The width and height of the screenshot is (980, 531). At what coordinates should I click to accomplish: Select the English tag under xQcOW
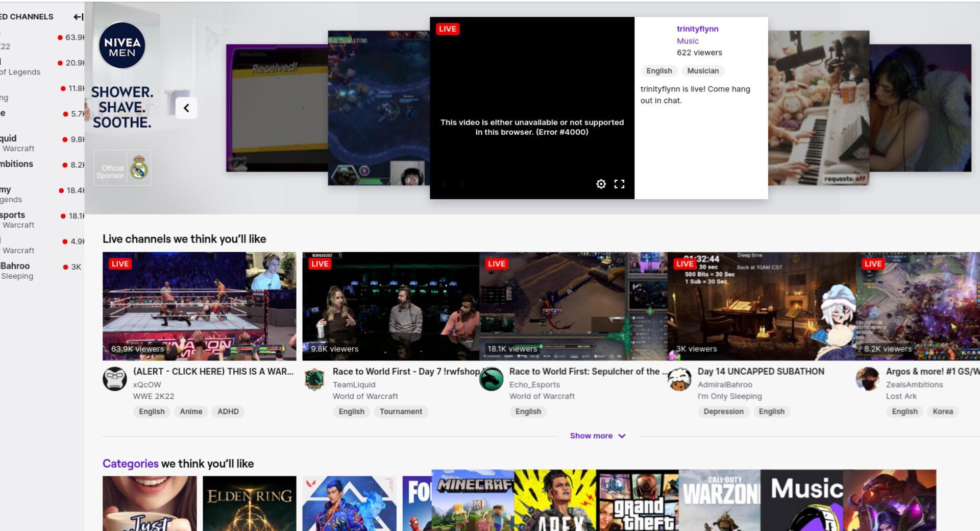152,412
